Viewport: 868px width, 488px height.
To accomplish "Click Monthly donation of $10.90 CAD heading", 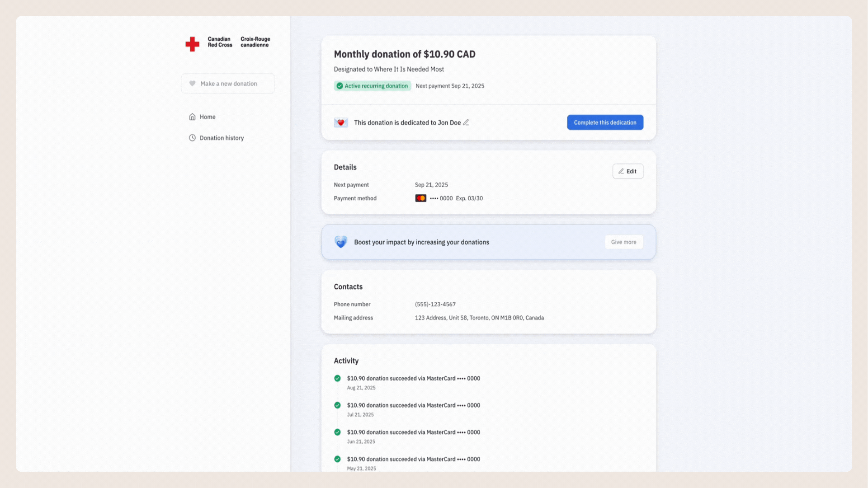I will pos(405,54).
